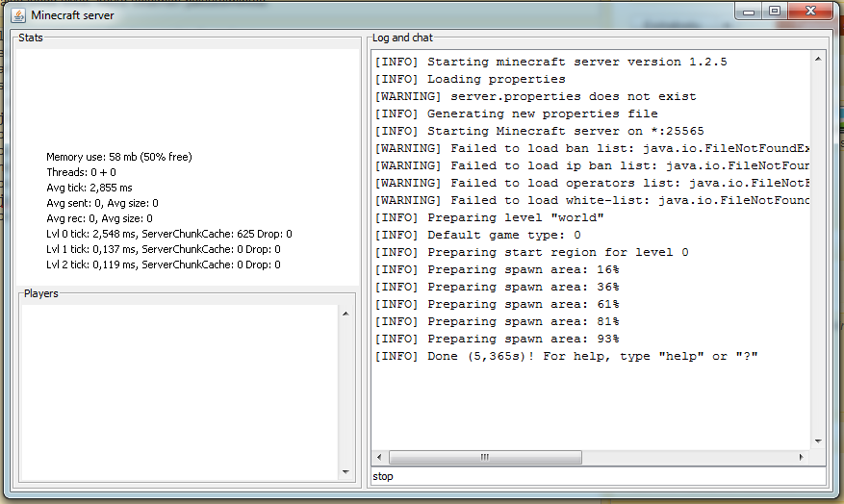Click the Players list scroll-up arrow

(345, 314)
